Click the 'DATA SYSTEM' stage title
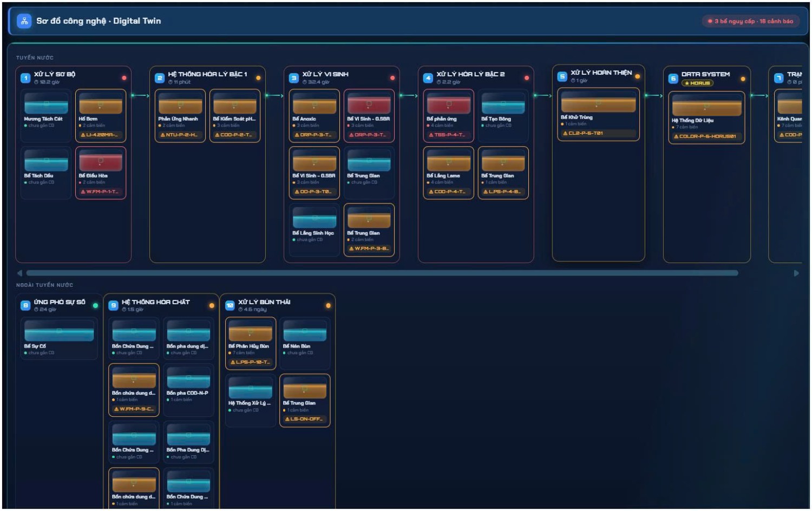 (x=705, y=74)
